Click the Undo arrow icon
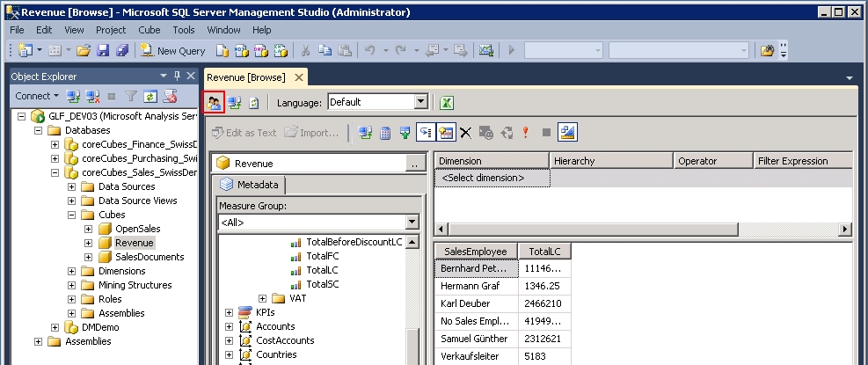The image size is (868, 365). pos(369,50)
